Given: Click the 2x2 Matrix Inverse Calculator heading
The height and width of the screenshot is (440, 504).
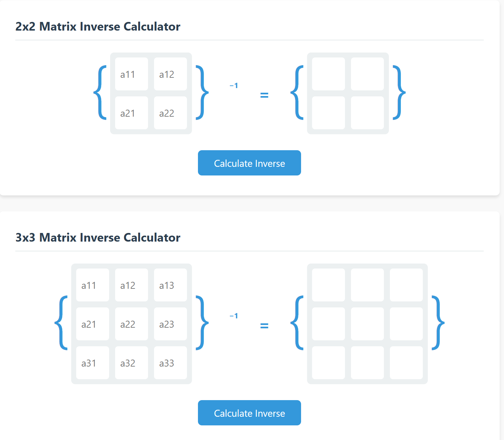Looking at the screenshot, I should point(98,26).
